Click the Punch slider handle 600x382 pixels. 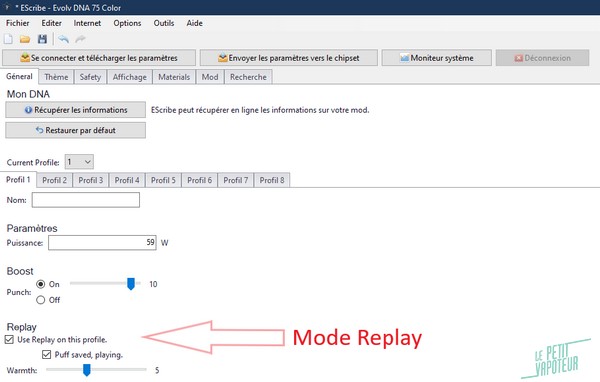click(x=131, y=284)
